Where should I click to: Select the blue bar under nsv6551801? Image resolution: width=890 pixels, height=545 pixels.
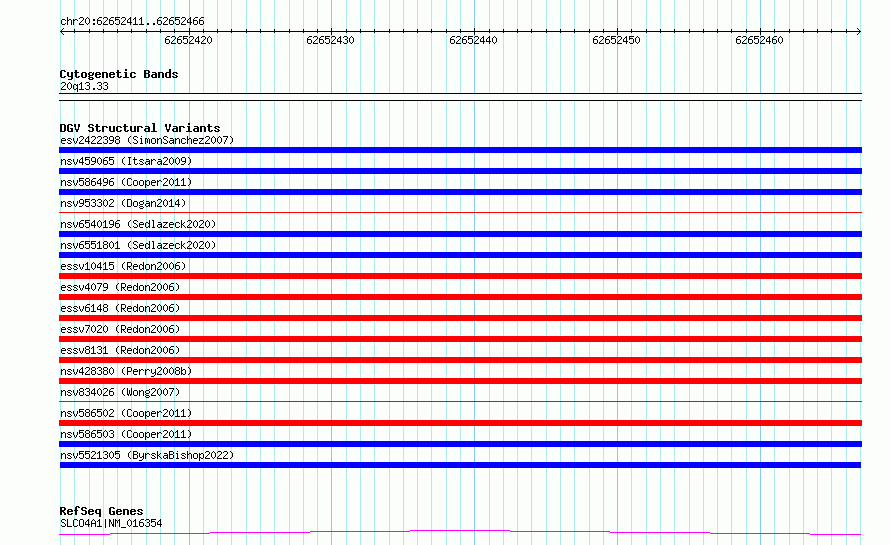(460, 255)
